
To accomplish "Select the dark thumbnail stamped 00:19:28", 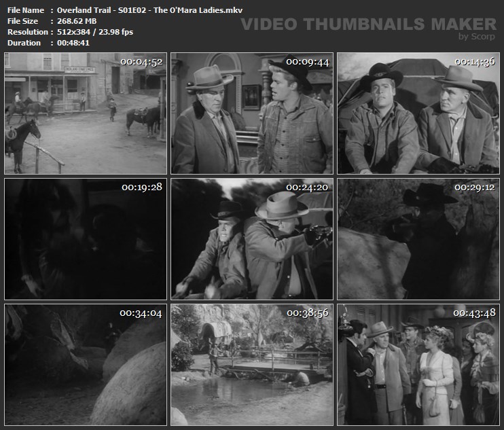I will click(86, 239).
